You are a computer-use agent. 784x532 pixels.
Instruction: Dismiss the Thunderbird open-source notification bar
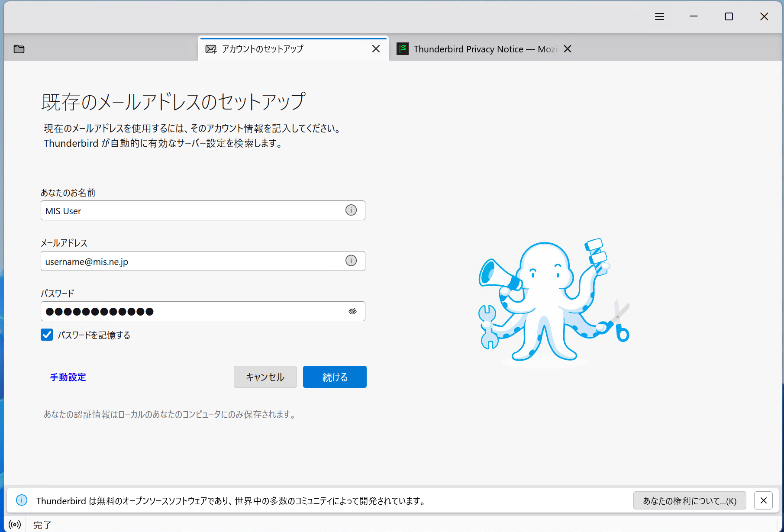click(763, 500)
